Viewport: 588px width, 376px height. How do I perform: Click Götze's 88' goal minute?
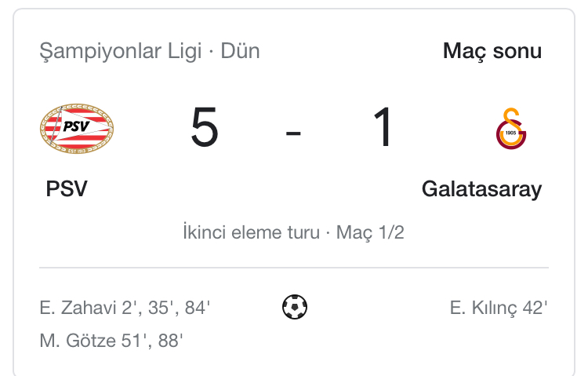(x=169, y=341)
